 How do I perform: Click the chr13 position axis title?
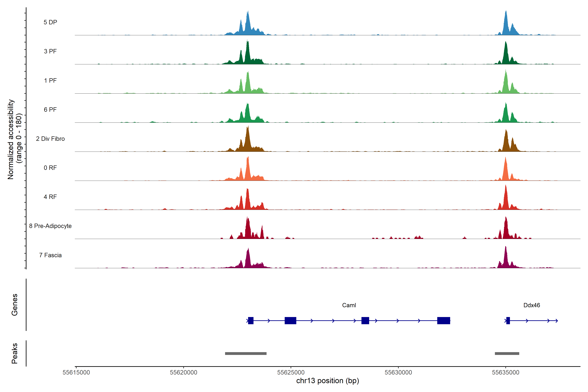click(327, 381)
